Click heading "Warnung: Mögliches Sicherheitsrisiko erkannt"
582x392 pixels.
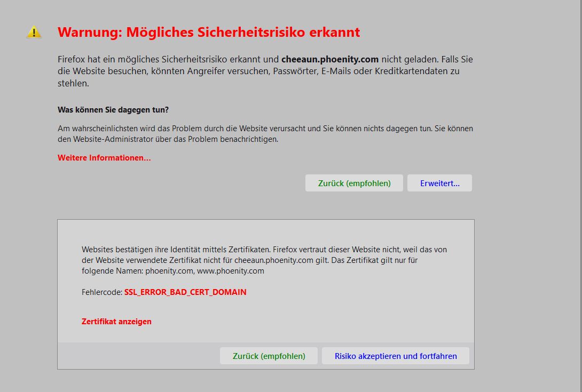point(209,32)
